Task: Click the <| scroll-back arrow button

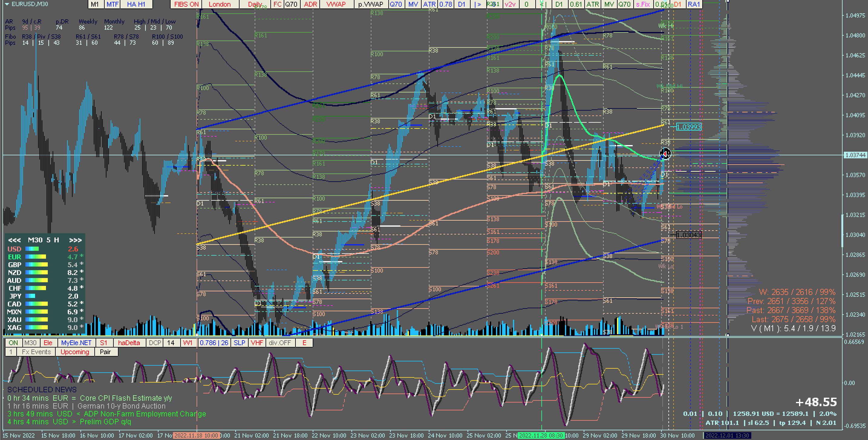Action: pos(543,4)
